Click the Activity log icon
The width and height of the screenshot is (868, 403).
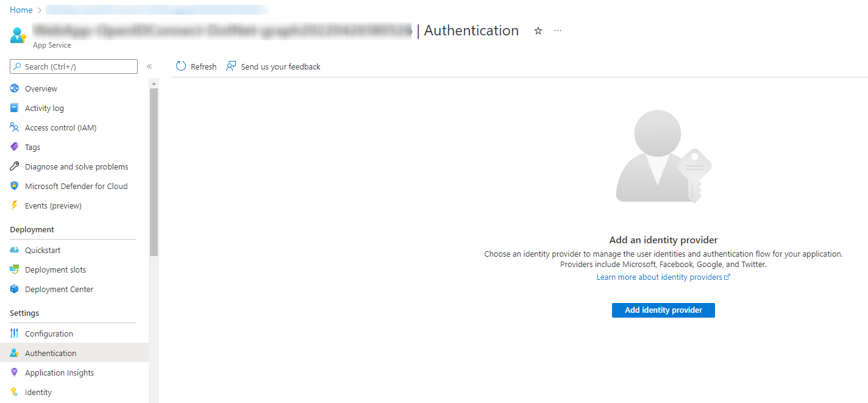pyautogui.click(x=15, y=108)
